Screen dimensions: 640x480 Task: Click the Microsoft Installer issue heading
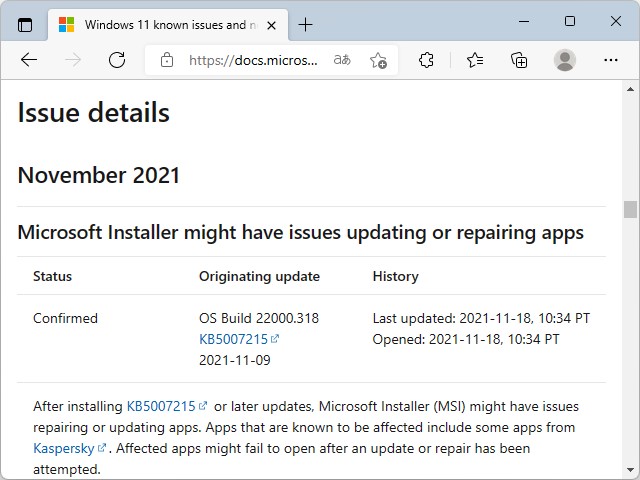point(300,233)
